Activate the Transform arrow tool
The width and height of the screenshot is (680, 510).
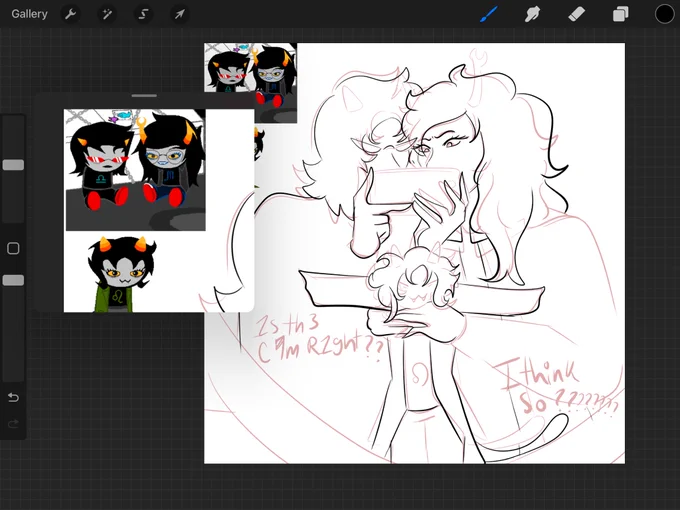(x=180, y=14)
